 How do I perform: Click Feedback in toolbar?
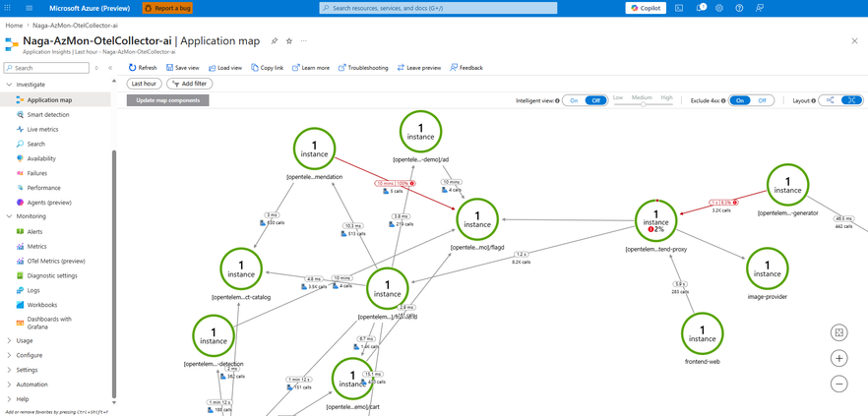pyautogui.click(x=466, y=68)
